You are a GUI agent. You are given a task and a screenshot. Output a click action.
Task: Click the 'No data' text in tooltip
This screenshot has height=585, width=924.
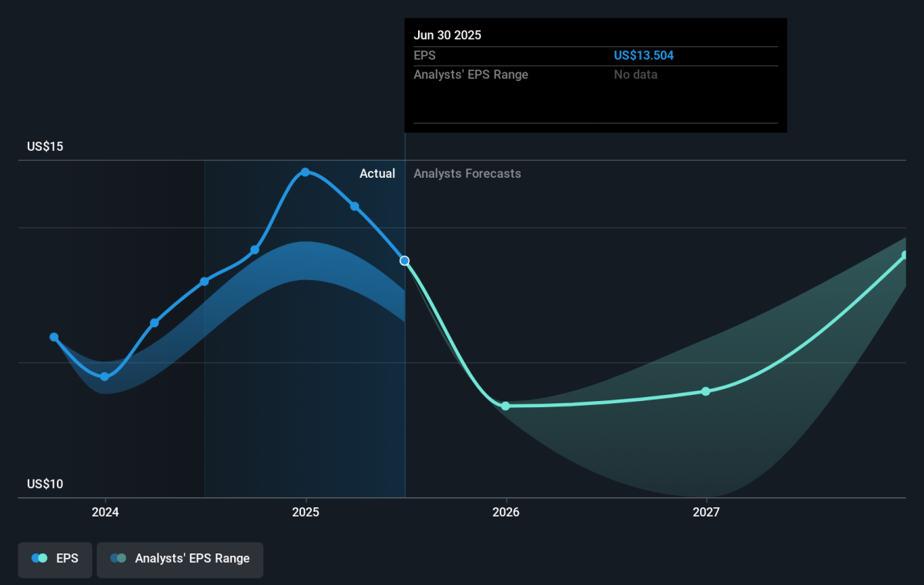point(635,75)
